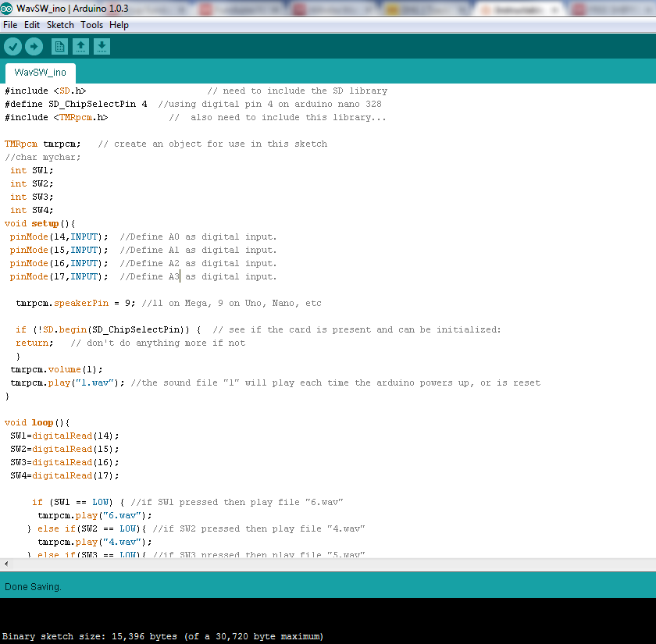Save the sketch using the Save icon
This screenshot has width=656, height=644.
click(102, 46)
